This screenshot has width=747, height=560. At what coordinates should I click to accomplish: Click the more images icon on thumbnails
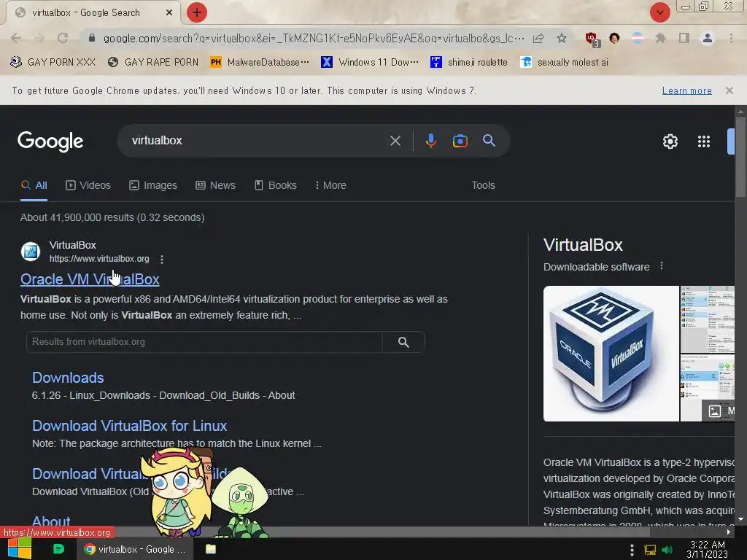[714, 411]
